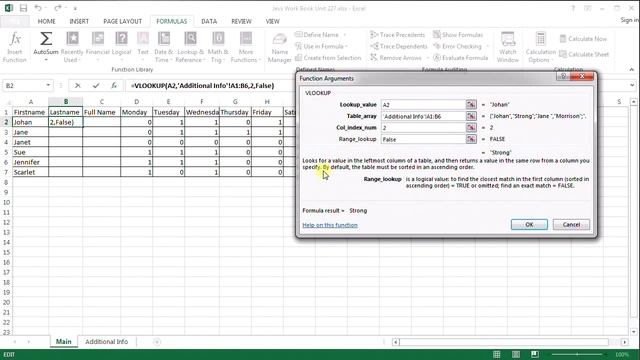
Task: Open More Functions menu
Action: tap(246, 47)
